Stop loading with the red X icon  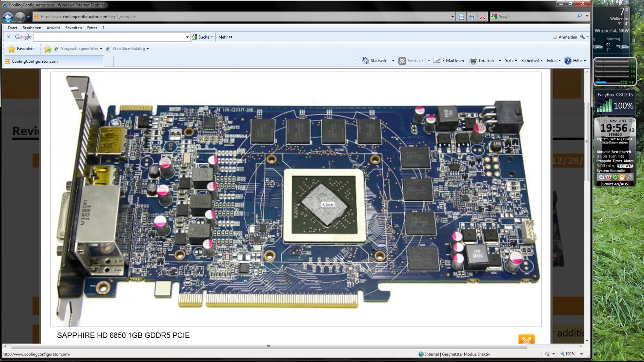(482, 16)
